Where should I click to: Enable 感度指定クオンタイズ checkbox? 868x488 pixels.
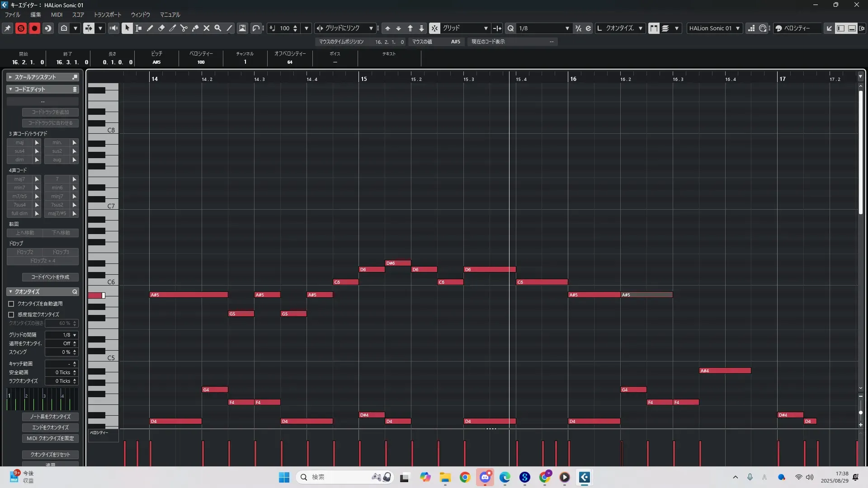(x=11, y=314)
